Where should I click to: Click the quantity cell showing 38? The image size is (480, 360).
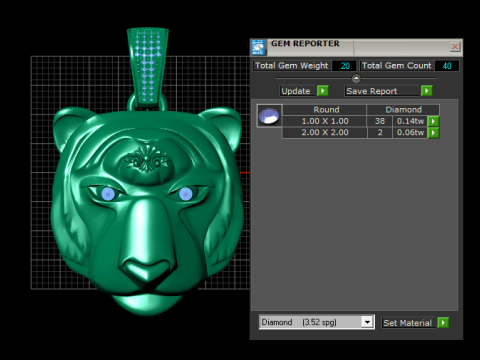click(380, 121)
